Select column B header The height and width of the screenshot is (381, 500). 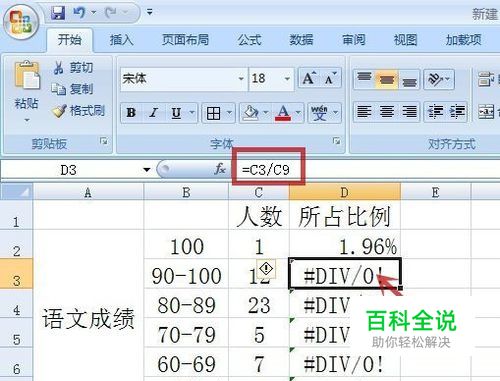point(186,192)
